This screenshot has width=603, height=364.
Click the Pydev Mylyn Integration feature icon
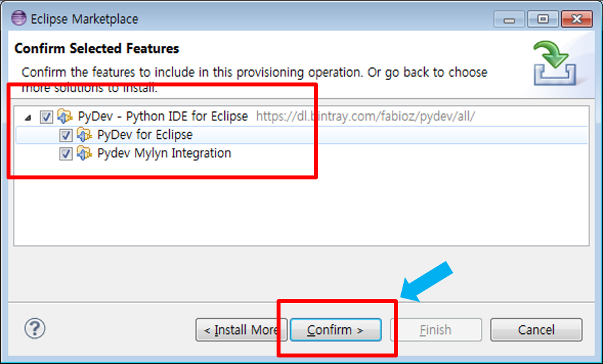coord(85,154)
